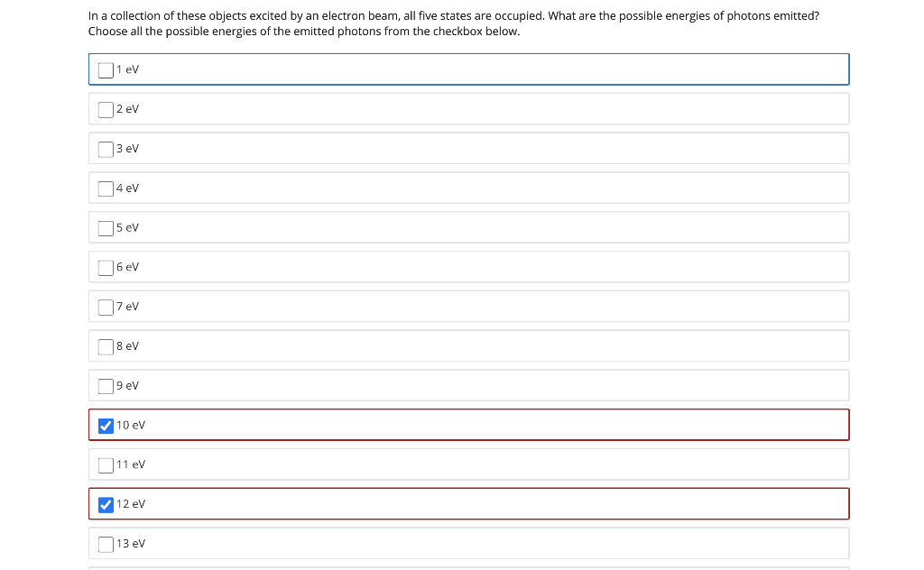This screenshot has width=924, height=570.
Task: Click the '9 eV' label text
Action: pos(127,385)
